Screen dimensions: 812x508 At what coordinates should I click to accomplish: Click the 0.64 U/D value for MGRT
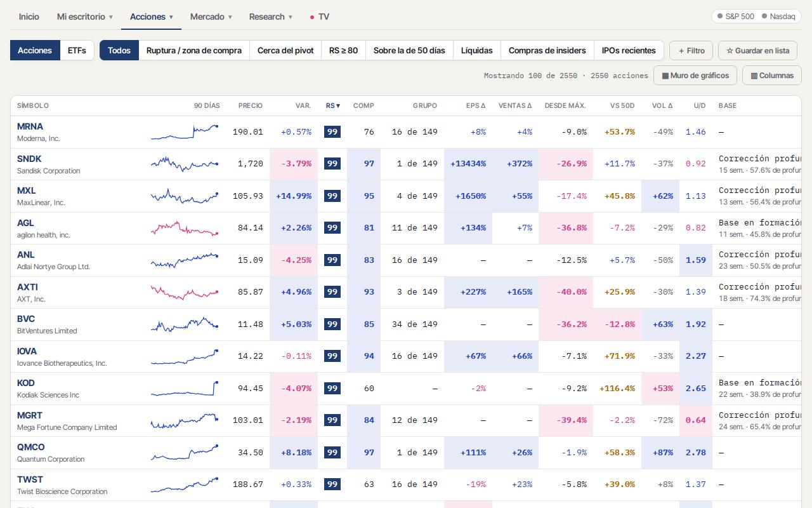[x=696, y=420]
